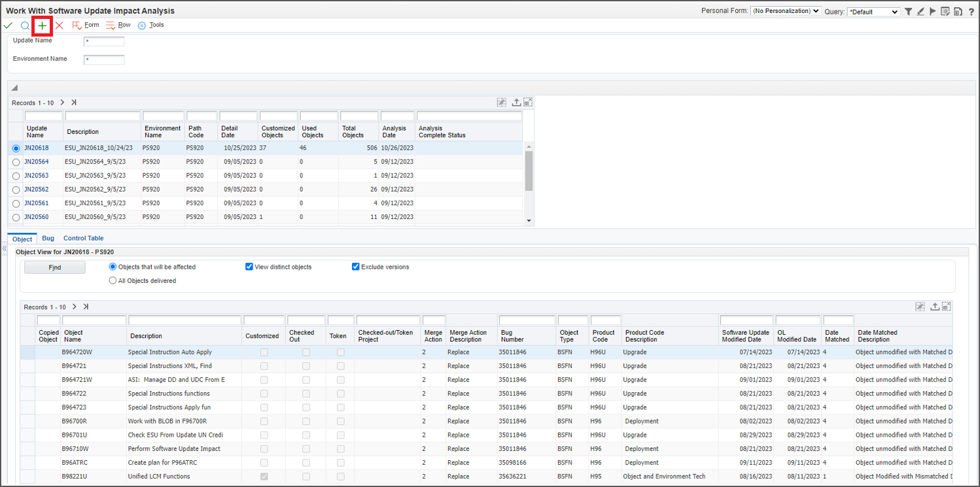Maximize the upper grid icon

(528, 103)
